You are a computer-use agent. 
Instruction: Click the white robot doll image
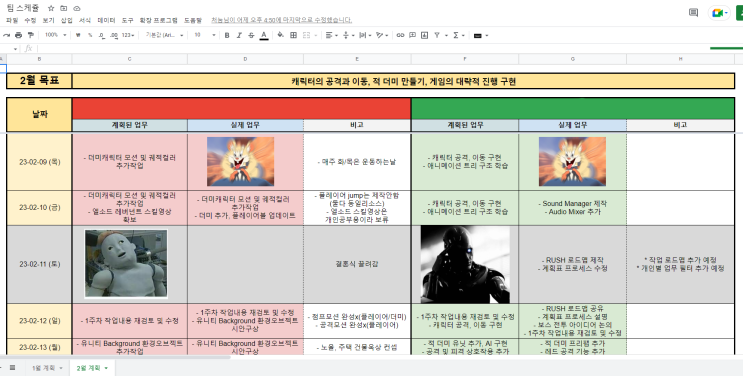[x=126, y=264]
